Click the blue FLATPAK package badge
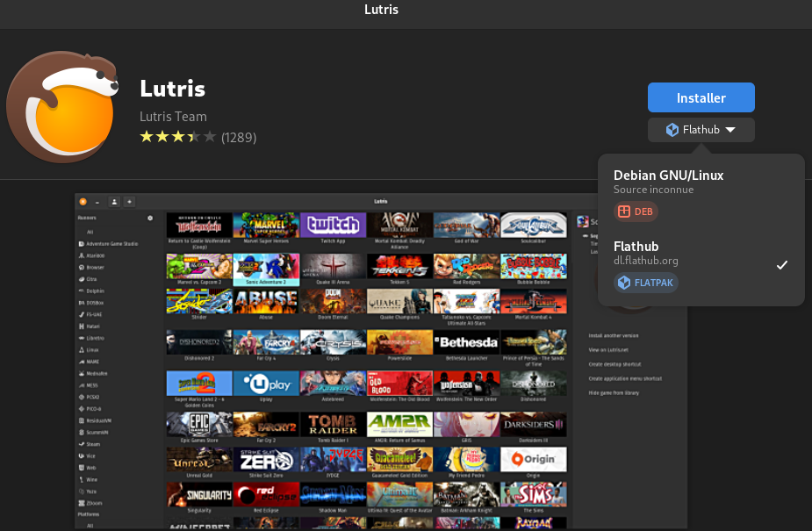 coord(646,283)
